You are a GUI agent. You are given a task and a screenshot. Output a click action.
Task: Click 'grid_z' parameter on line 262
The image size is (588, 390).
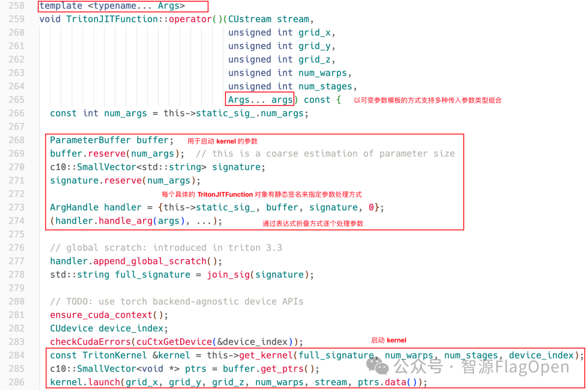click(x=315, y=60)
